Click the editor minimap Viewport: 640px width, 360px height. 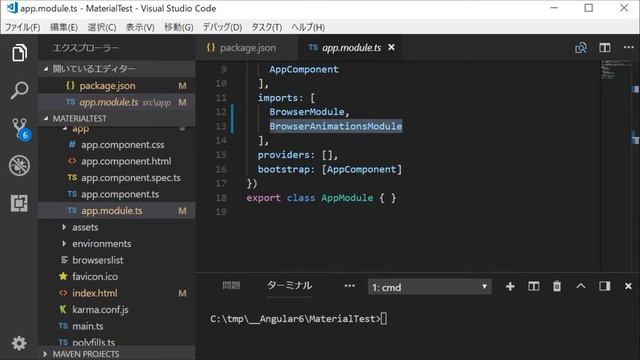[x=616, y=69]
